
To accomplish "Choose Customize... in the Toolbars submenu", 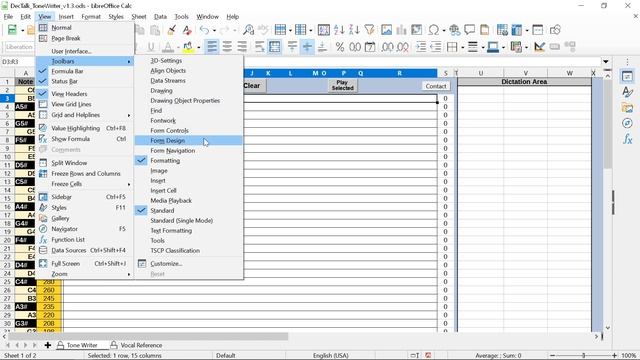I will [189, 264].
